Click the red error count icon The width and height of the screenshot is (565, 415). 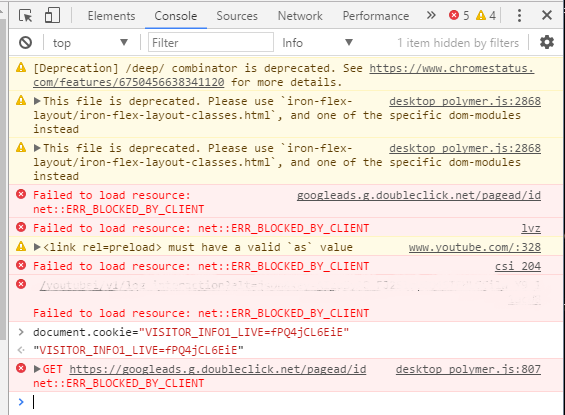[454, 15]
